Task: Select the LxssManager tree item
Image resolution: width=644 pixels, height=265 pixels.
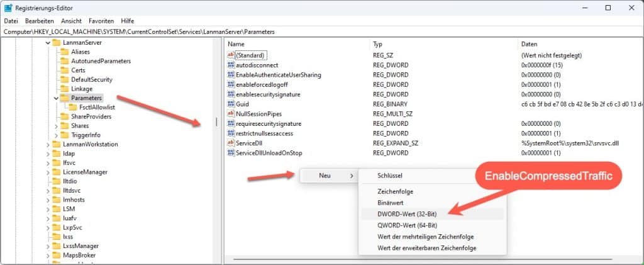Action: tap(80, 246)
